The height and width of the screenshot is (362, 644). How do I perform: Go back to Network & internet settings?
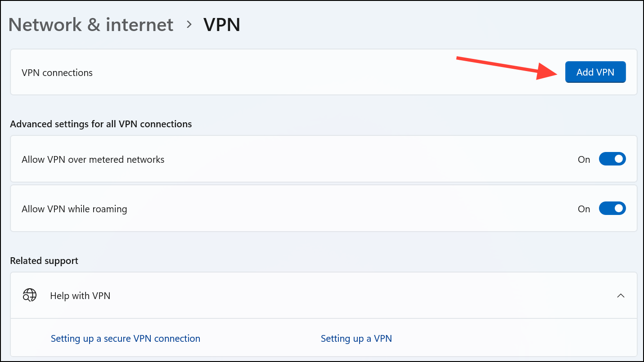click(x=91, y=25)
